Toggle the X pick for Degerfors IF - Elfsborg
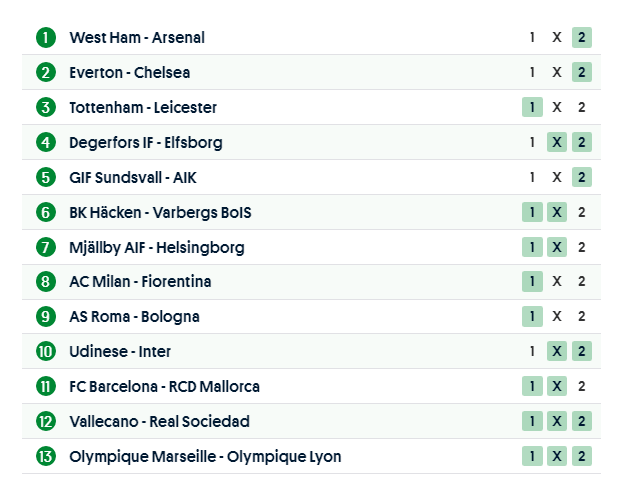Screen dimensions: 620x480 pos(557,142)
